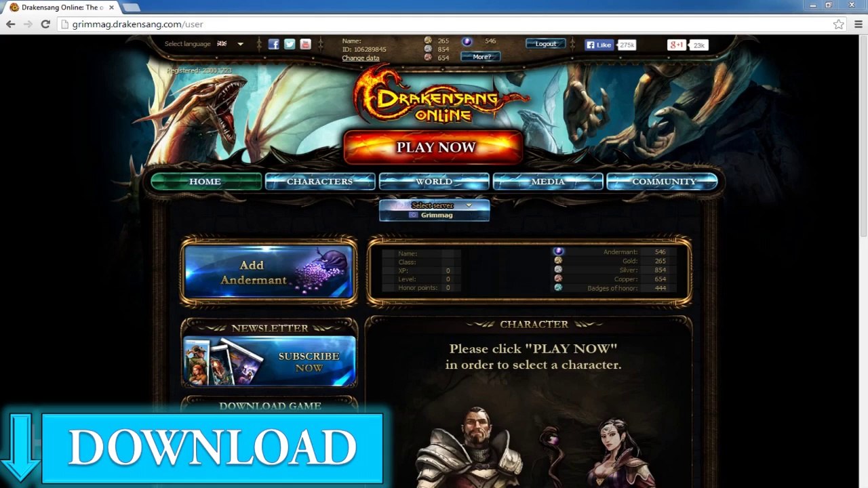Click the Badges of honor icon
Screen dimensions: 868x488
pos(558,287)
